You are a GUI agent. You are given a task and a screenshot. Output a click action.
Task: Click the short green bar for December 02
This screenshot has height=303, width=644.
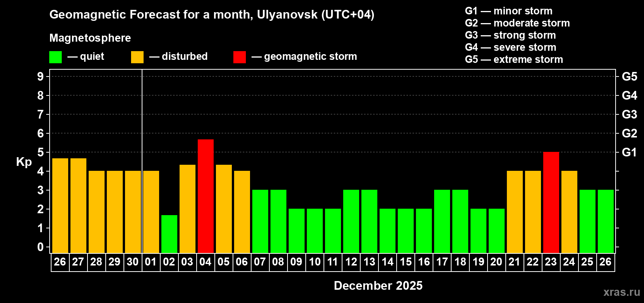169,234
